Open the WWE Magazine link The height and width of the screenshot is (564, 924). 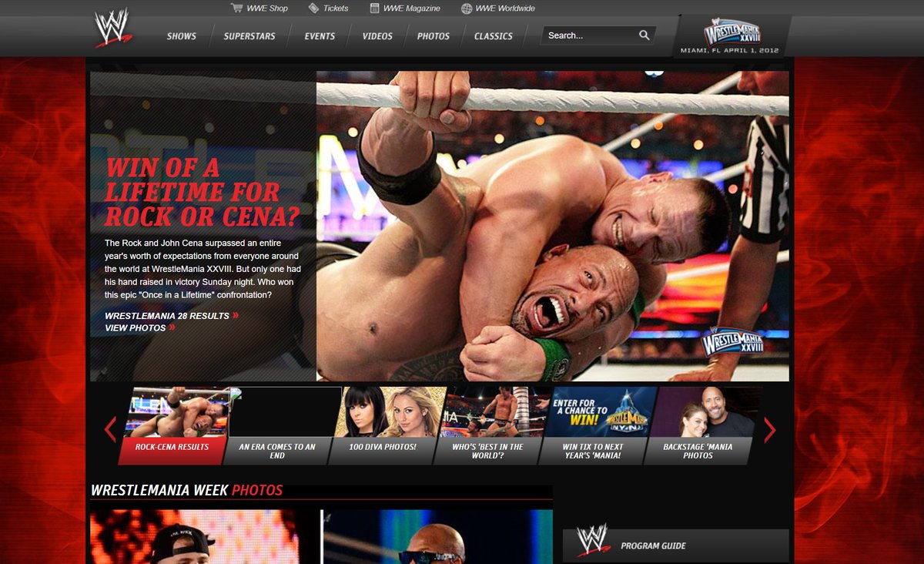click(x=412, y=8)
